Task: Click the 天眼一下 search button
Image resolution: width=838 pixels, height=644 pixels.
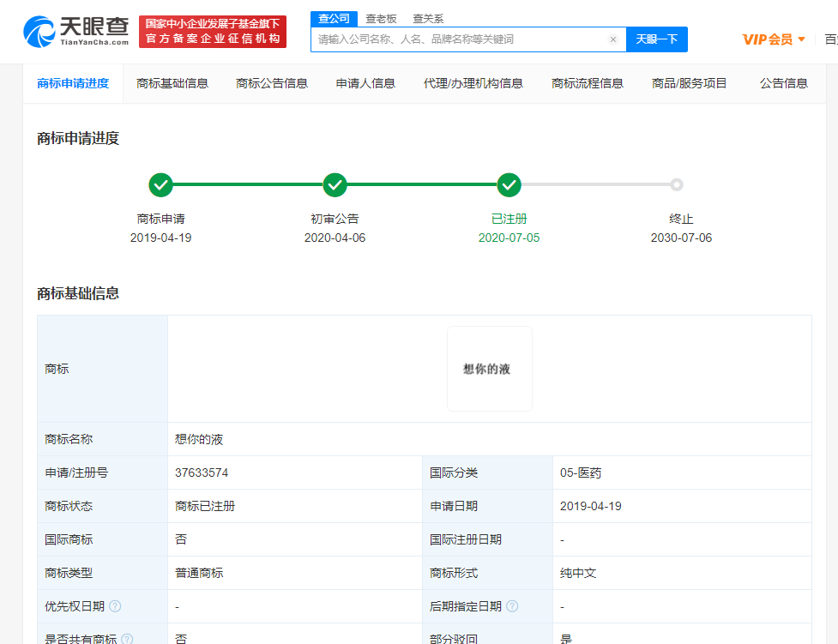Action: click(x=656, y=39)
